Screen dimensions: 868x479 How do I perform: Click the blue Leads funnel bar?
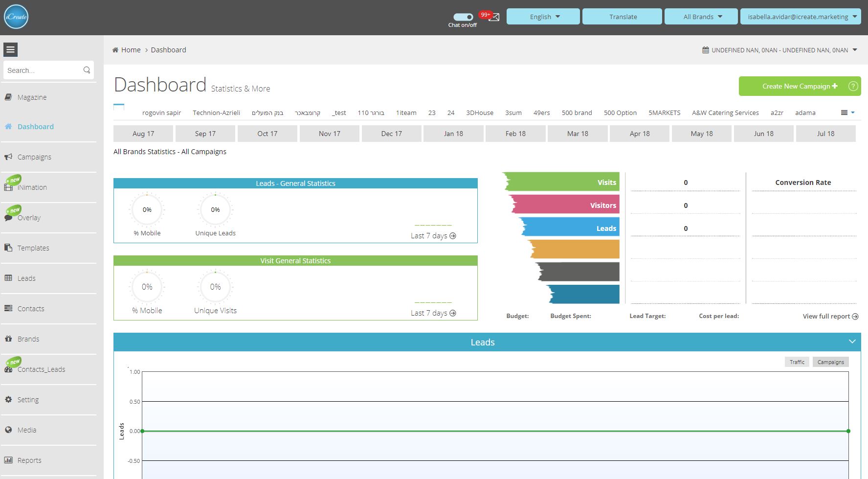pos(569,228)
